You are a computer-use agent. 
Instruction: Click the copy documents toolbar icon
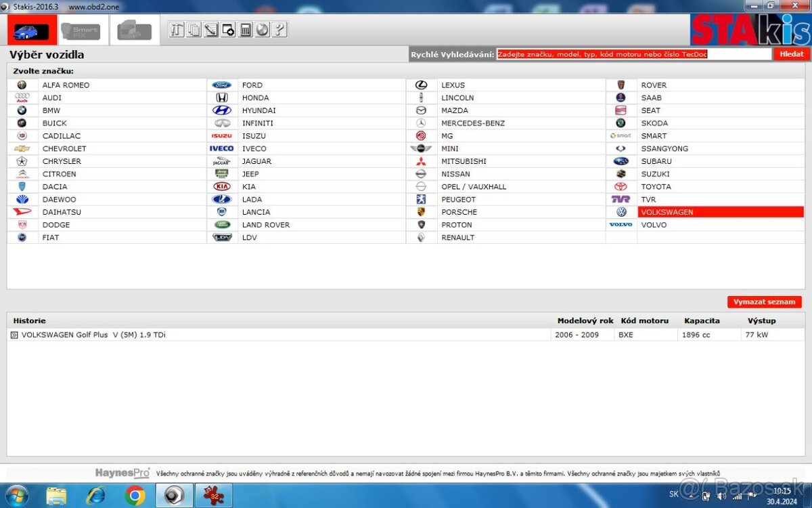click(x=194, y=30)
